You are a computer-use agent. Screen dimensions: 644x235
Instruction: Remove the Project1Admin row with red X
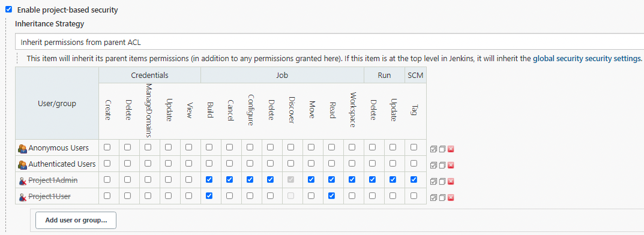[451, 181]
